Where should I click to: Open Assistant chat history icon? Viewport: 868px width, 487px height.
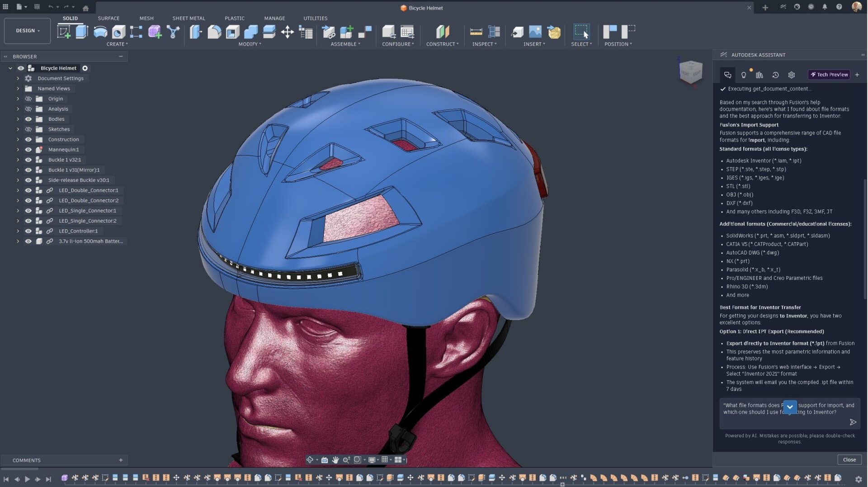pyautogui.click(x=775, y=75)
